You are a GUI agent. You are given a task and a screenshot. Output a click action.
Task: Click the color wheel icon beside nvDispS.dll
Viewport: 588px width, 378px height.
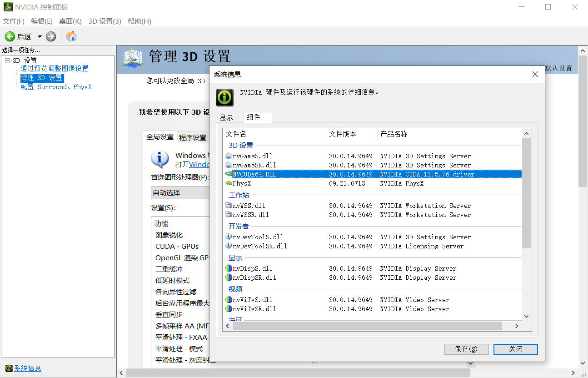[x=229, y=268]
